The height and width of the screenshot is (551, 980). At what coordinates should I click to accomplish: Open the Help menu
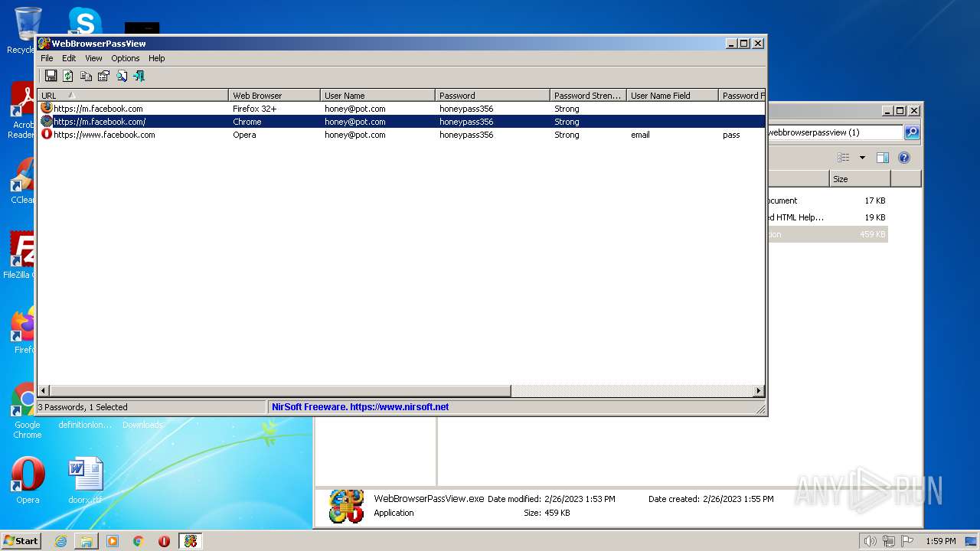point(156,58)
